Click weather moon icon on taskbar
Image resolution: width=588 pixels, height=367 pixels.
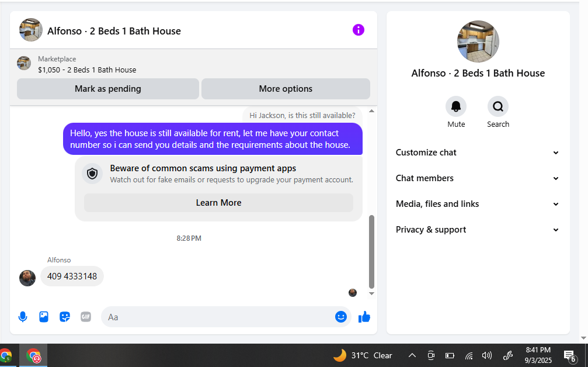pyautogui.click(x=340, y=355)
